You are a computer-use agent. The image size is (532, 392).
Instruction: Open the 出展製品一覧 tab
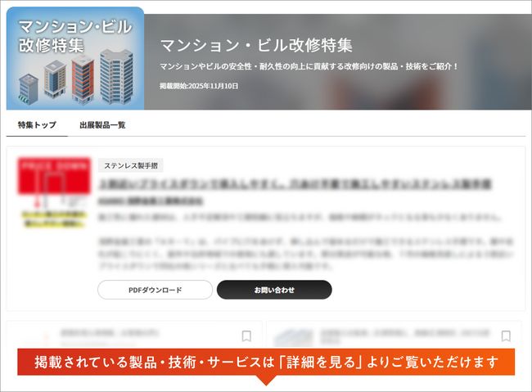(x=102, y=125)
